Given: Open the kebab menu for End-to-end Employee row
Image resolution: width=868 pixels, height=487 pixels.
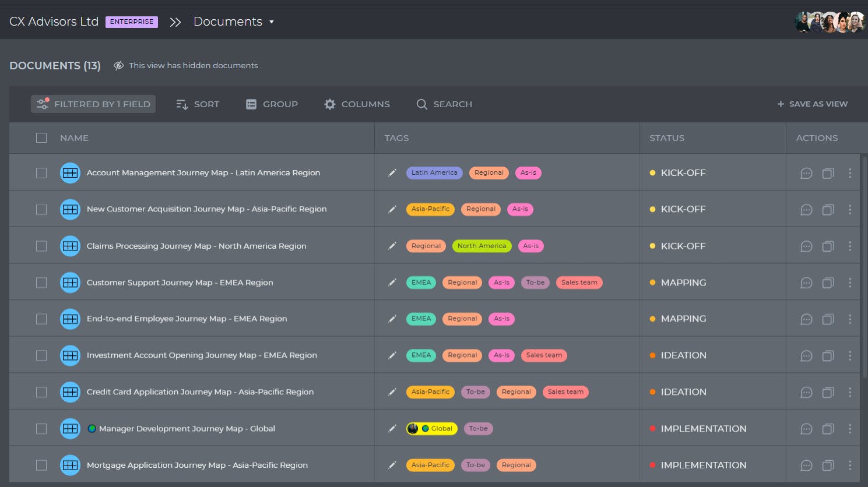Looking at the screenshot, I should pos(850,319).
